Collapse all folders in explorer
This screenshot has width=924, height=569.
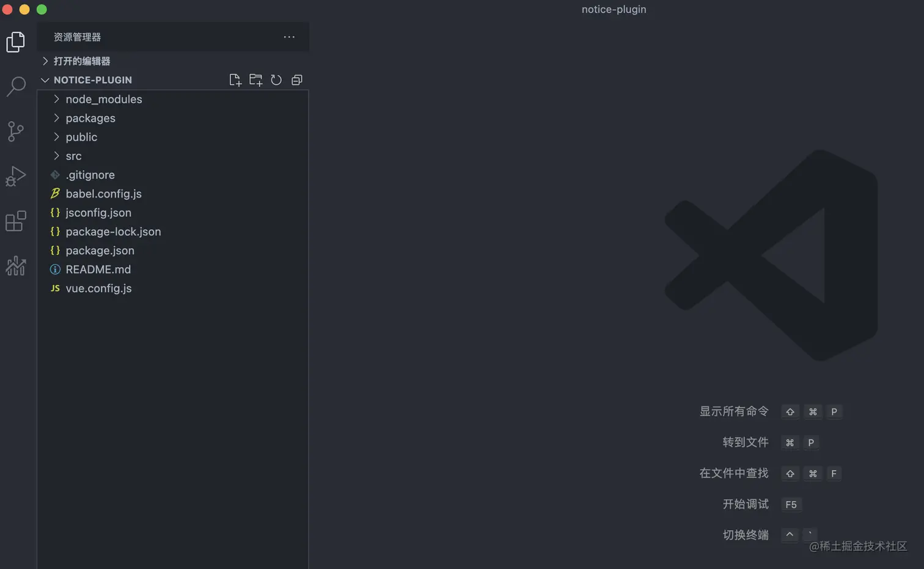click(x=297, y=80)
